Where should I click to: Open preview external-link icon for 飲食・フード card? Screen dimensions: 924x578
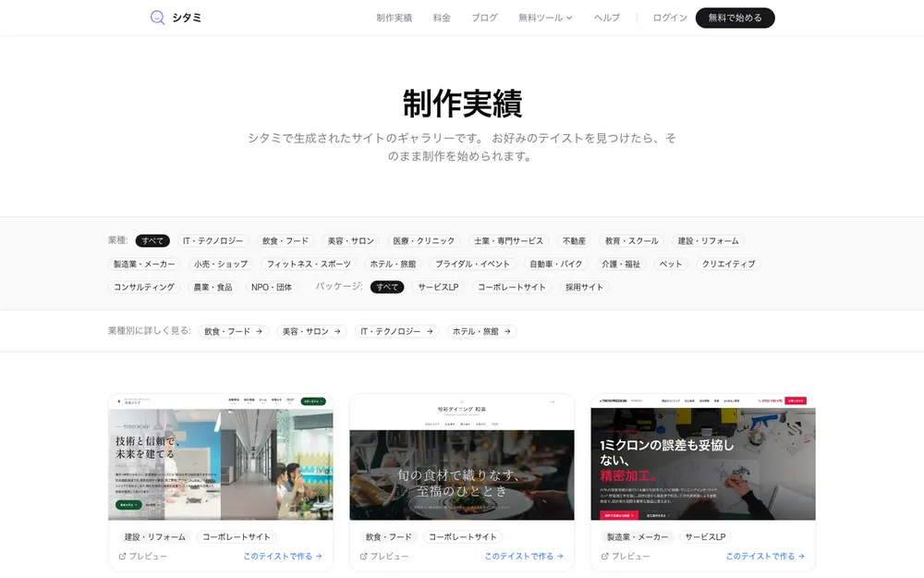pyautogui.click(x=363, y=556)
